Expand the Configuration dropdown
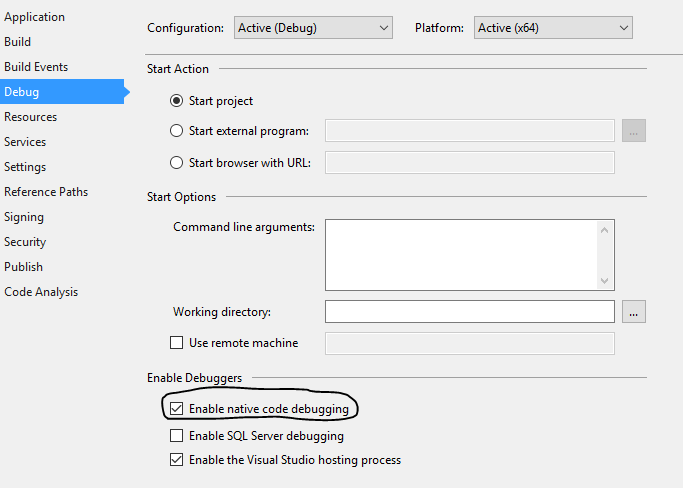 click(x=313, y=28)
